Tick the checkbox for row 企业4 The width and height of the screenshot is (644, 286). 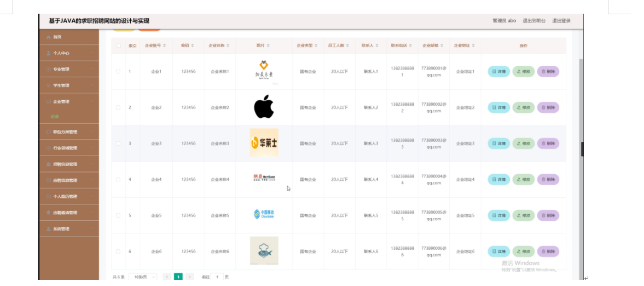pyautogui.click(x=118, y=179)
